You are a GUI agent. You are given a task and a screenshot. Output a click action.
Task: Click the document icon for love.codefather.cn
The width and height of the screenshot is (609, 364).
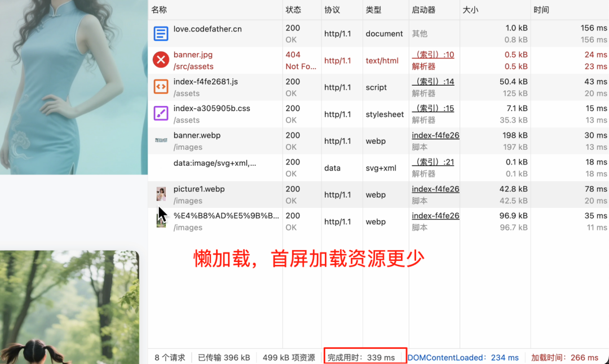161,34
